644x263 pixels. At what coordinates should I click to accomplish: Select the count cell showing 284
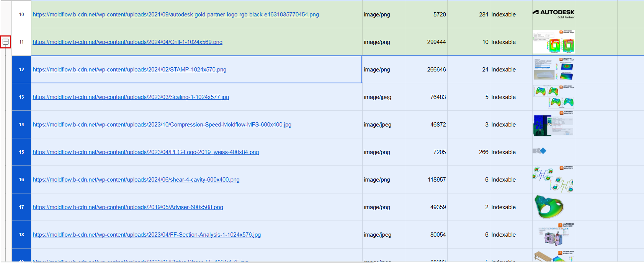coord(469,15)
